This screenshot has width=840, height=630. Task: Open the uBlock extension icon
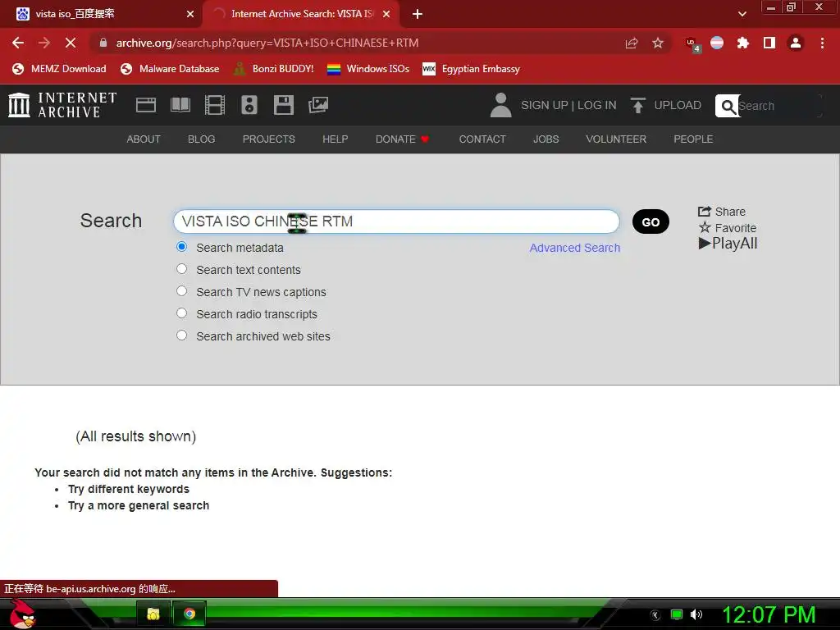692,44
